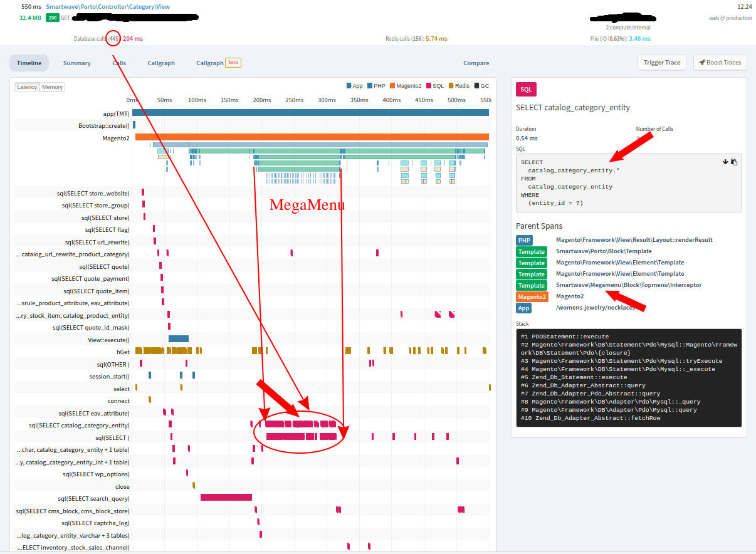Select the long search_query SQL span bar
Viewport: 756px width, 554px height.
click(226, 498)
